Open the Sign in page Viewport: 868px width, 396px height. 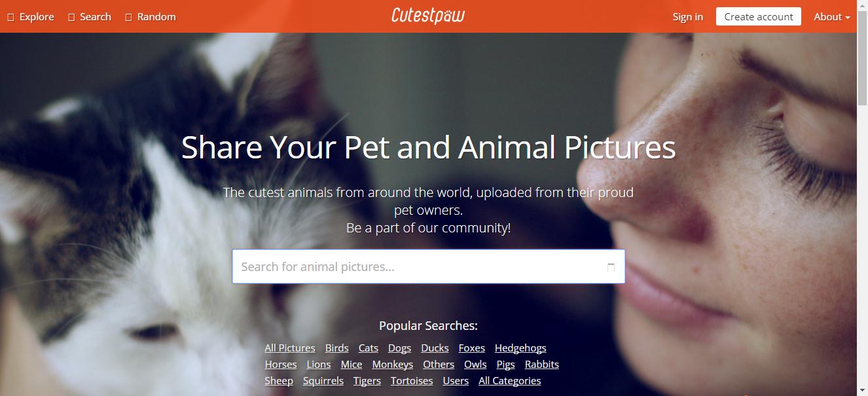687,17
